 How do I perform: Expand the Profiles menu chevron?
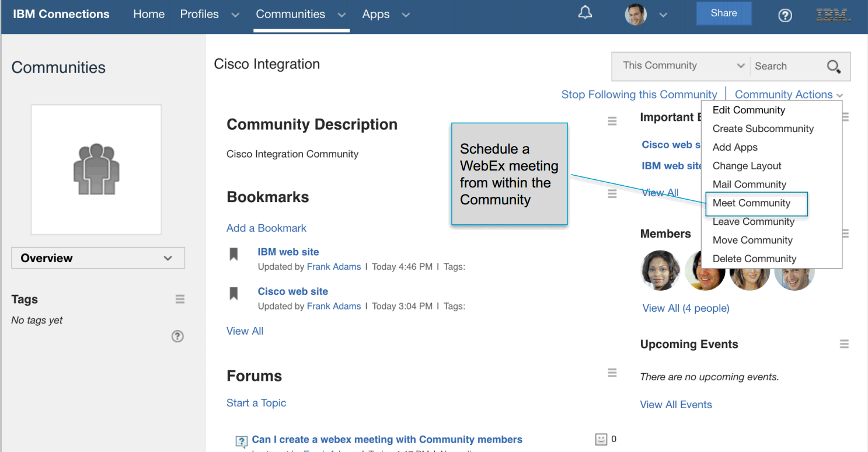click(235, 15)
